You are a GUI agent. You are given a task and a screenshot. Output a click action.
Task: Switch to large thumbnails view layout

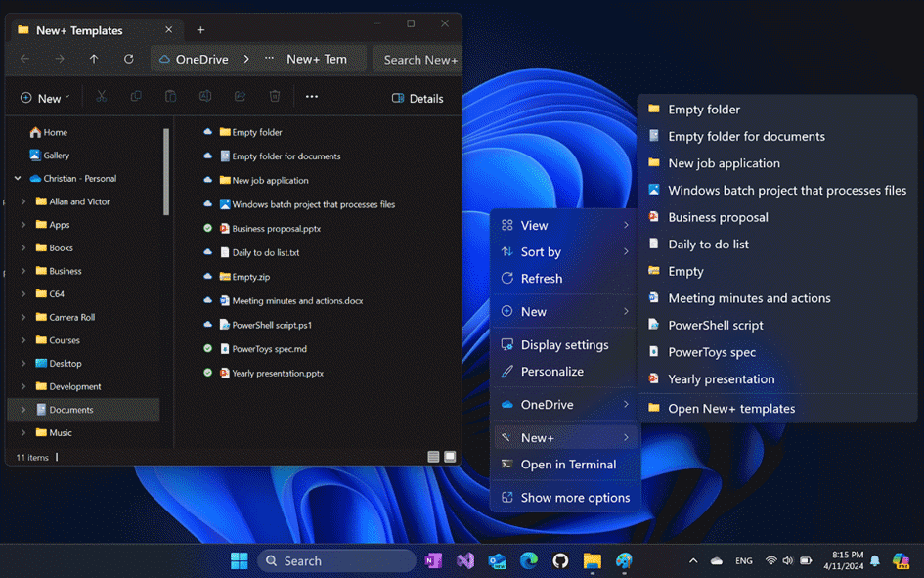pyautogui.click(x=450, y=457)
